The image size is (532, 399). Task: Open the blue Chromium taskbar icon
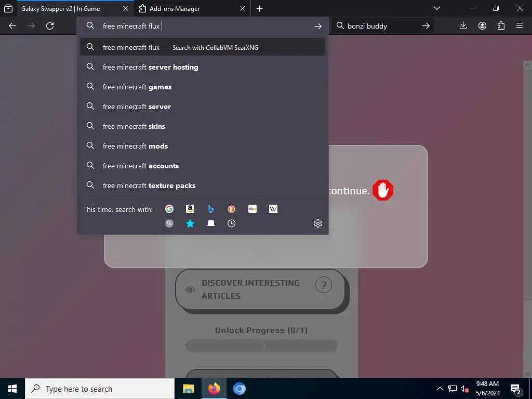pos(239,389)
